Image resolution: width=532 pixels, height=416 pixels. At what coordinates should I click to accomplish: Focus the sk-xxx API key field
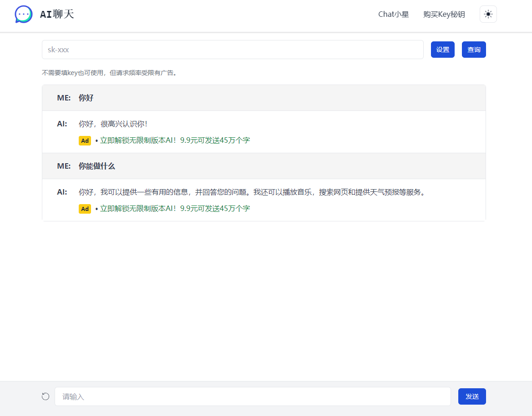233,50
